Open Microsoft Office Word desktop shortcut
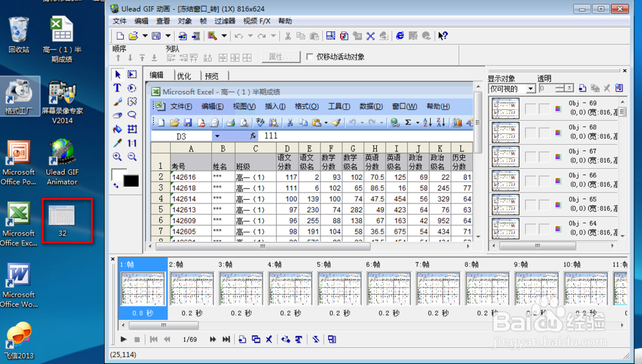Screen dimensions: 642x364 19,286
